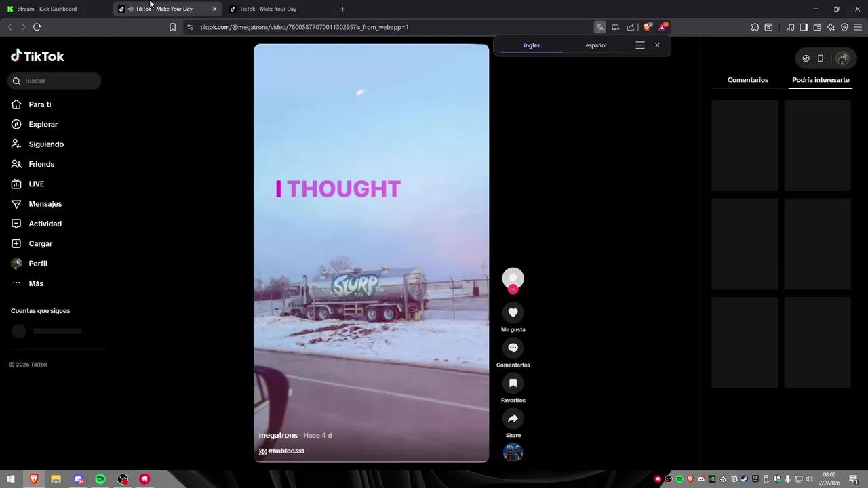868x488 pixels.
Task: Click the music note playlist icon
Action: pyautogui.click(x=790, y=27)
